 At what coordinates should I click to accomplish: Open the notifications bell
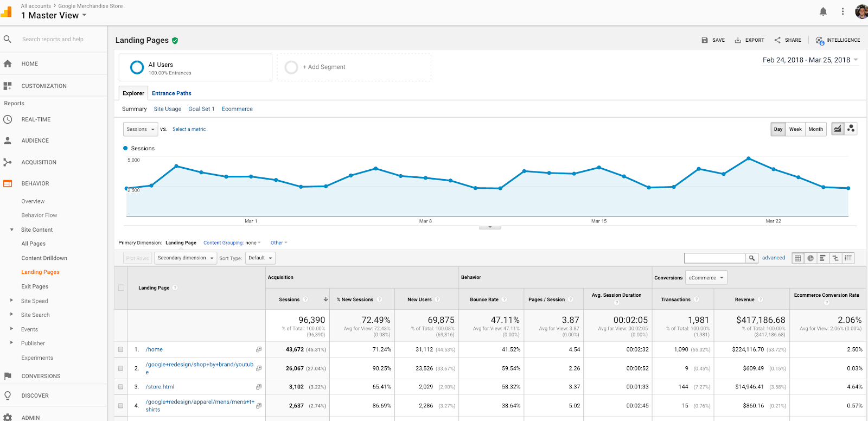pyautogui.click(x=823, y=11)
